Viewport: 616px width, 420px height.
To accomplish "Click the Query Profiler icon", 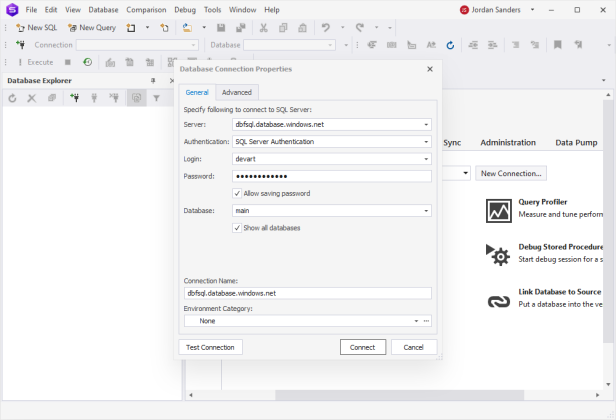I will [499, 210].
